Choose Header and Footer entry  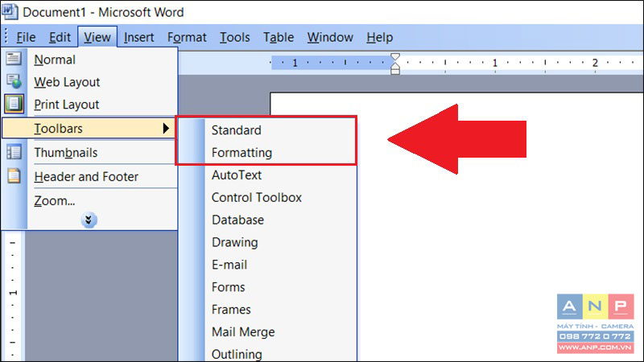coord(89,176)
